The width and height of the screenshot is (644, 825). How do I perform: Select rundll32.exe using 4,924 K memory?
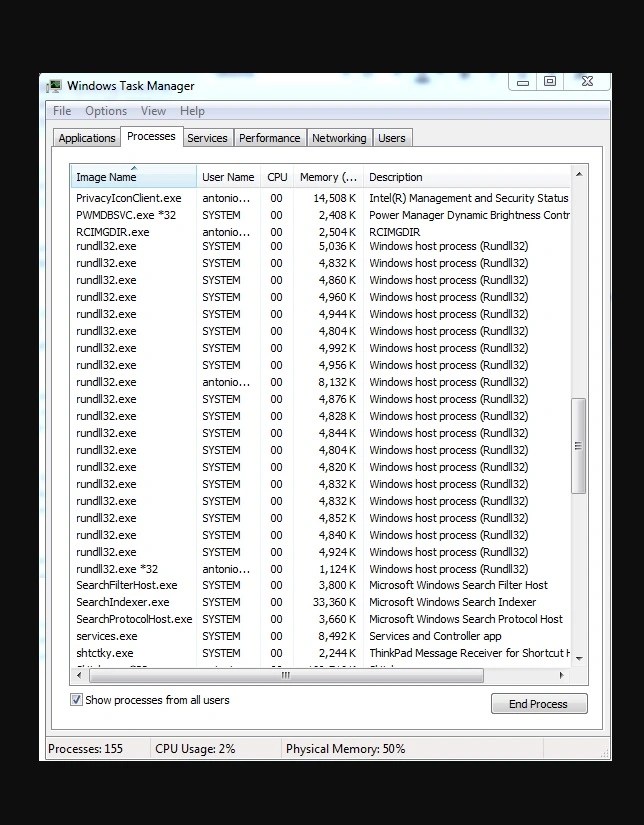(321, 552)
